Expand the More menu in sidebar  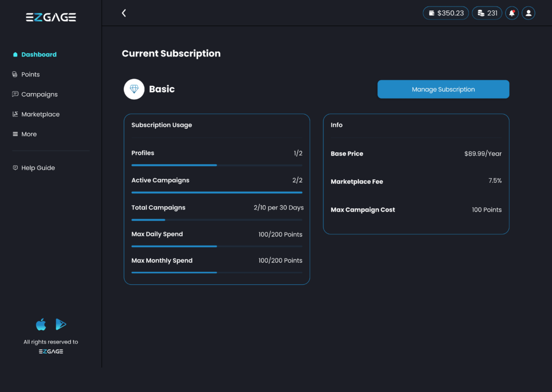29,134
